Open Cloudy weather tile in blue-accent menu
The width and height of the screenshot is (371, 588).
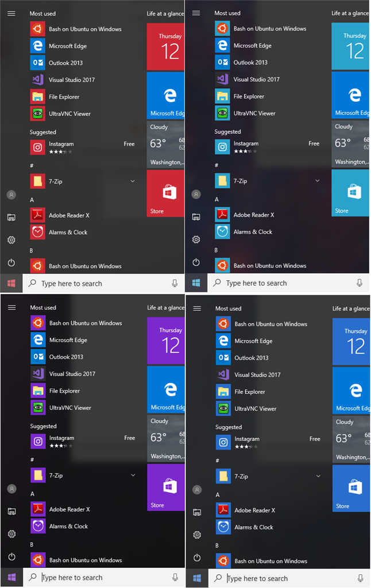click(x=351, y=439)
